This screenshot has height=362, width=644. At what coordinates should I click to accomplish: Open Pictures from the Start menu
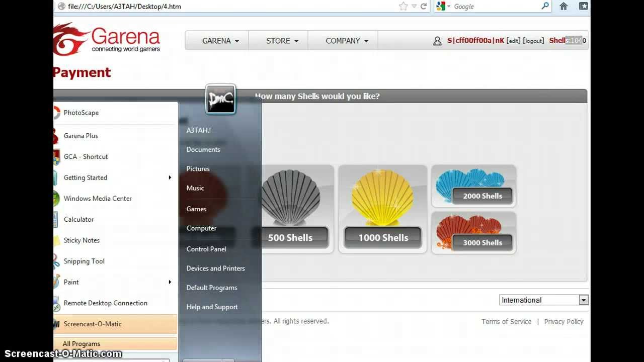click(198, 169)
